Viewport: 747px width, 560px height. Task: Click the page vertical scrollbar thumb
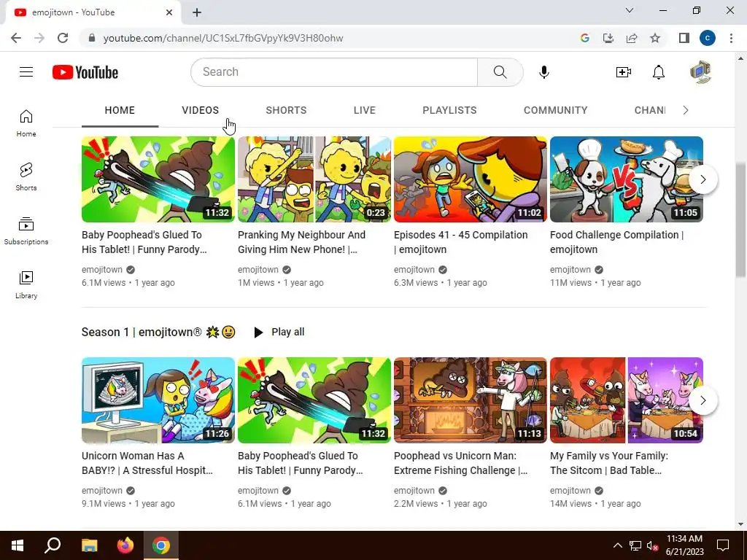741,219
